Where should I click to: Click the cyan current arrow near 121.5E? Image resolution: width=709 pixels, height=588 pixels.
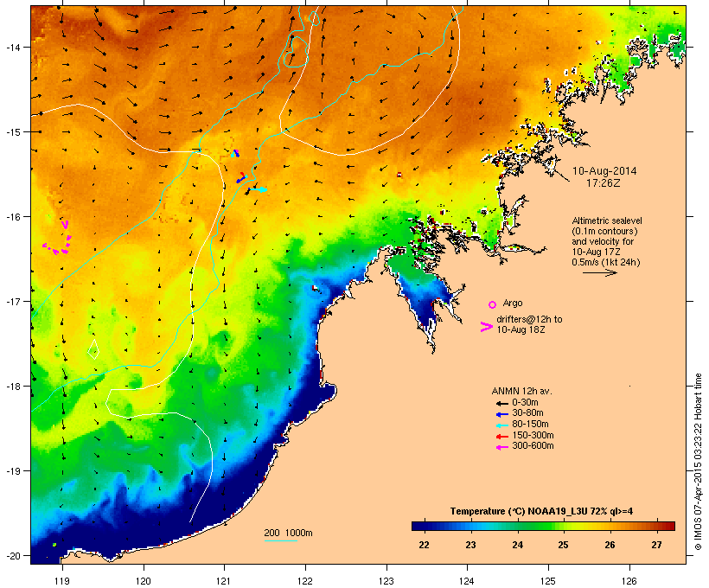pos(258,189)
